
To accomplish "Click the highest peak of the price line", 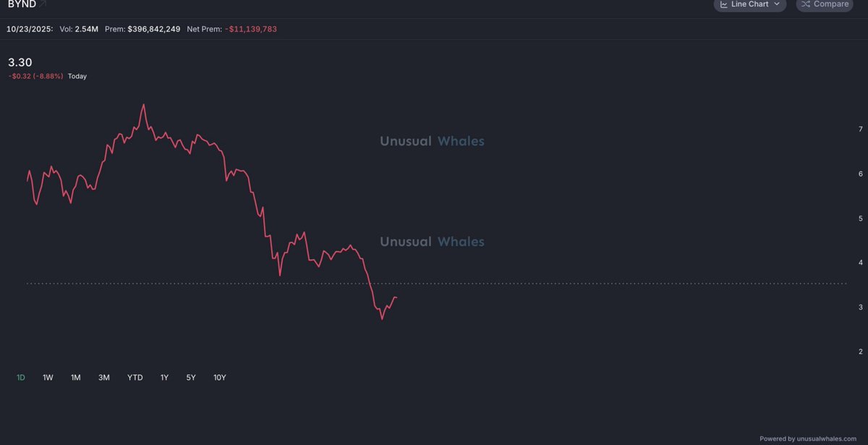I will coord(143,105).
